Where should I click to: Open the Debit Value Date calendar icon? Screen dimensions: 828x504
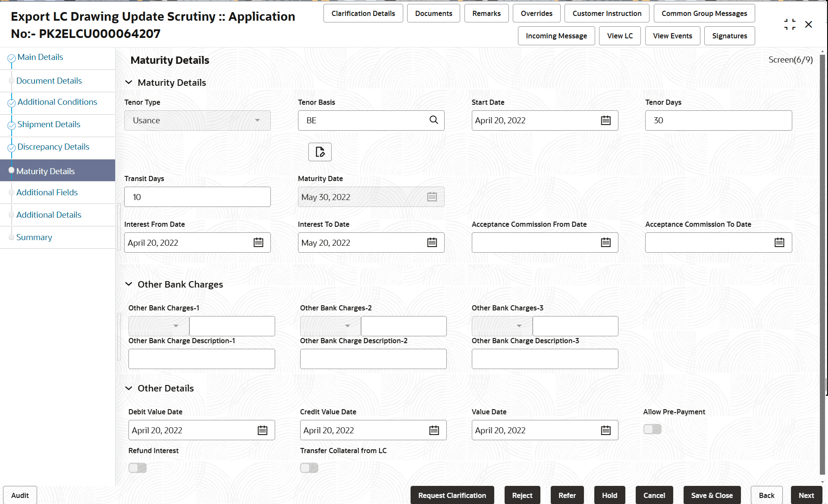coord(262,430)
